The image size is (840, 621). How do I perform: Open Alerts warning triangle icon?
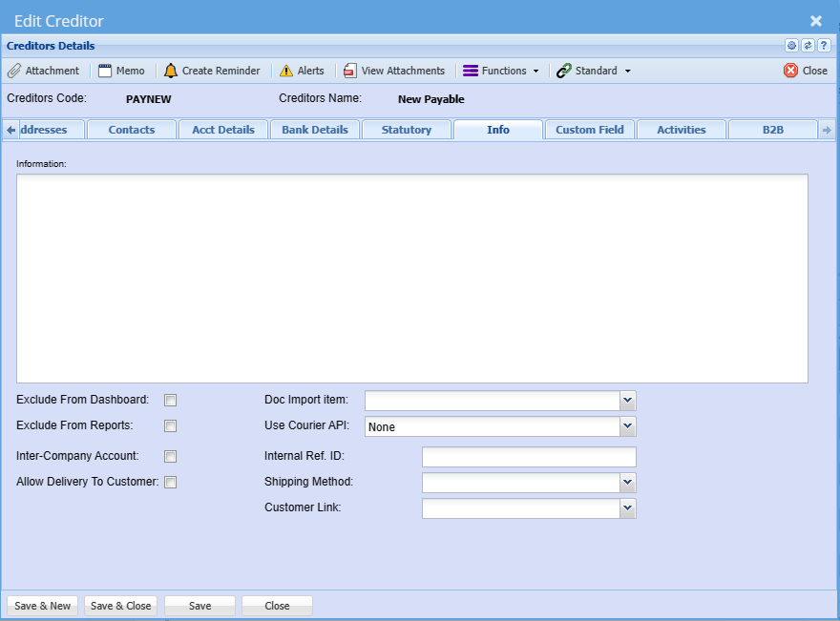tap(286, 71)
